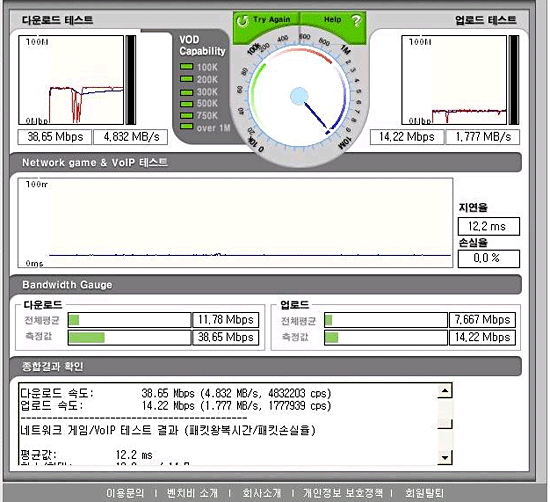Click the 750K VOD capability indicator
The height and width of the screenshot is (502, 550).
pyautogui.click(x=186, y=115)
